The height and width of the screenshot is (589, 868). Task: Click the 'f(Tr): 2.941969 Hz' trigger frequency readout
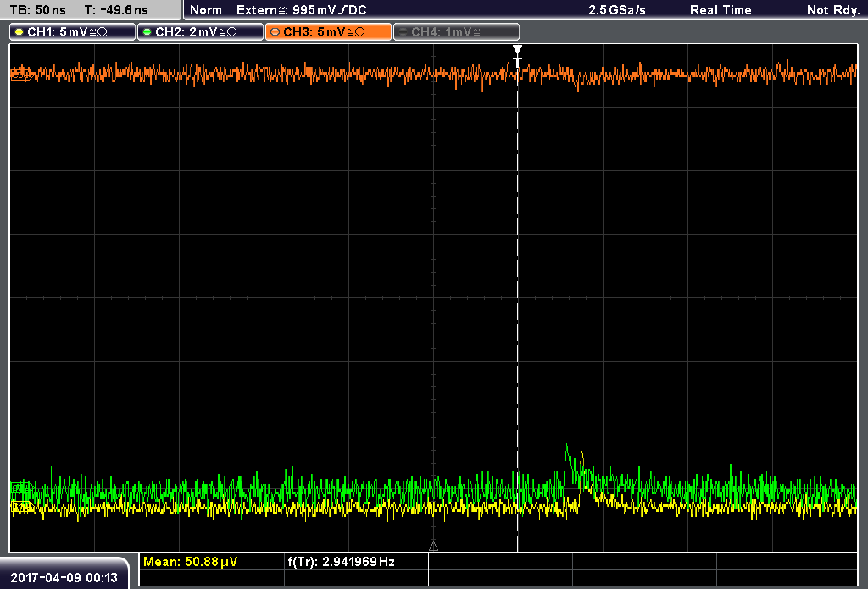click(341, 562)
